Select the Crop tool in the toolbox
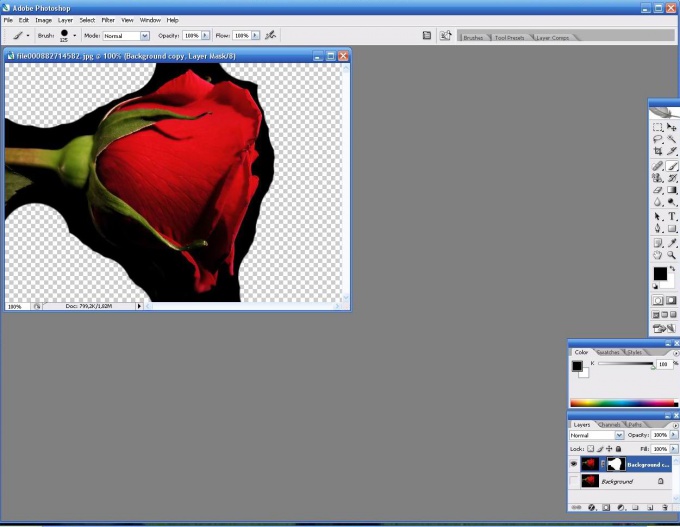 click(x=658, y=151)
